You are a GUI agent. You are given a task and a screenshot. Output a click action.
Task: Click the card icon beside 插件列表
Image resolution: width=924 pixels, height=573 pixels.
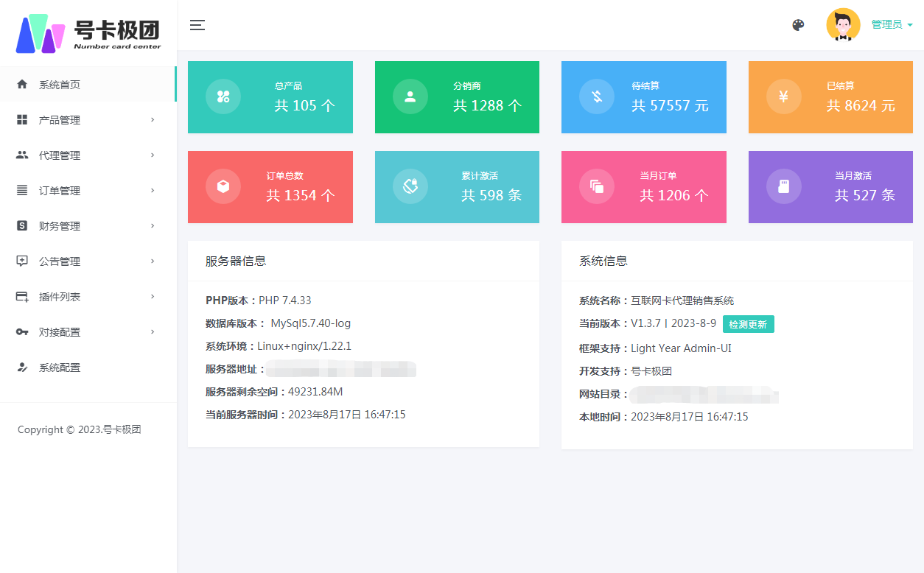(x=22, y=297)
